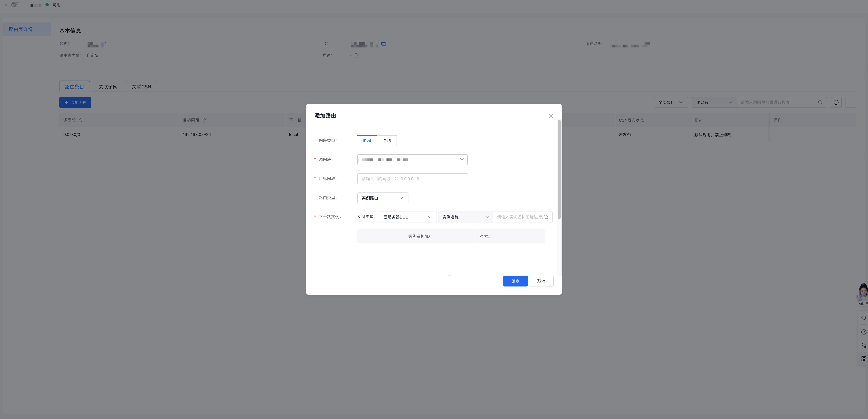Viewport: 868px width, 419px height.
Task: Click the instance name search magnifier icon
Action: point(546,217)
